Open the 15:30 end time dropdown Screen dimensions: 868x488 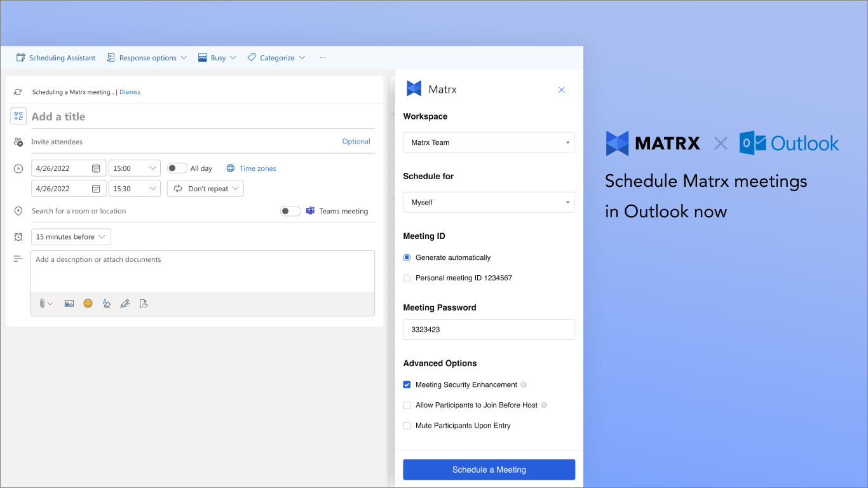135,189
